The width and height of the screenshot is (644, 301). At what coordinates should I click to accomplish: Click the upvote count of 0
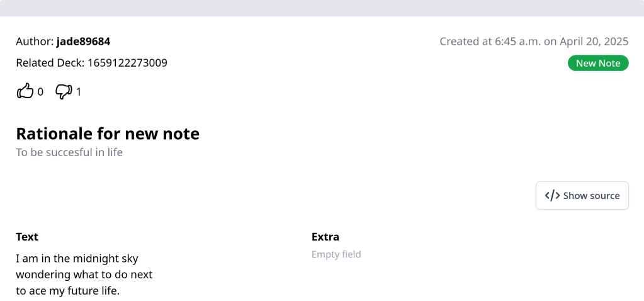point(40,92)
